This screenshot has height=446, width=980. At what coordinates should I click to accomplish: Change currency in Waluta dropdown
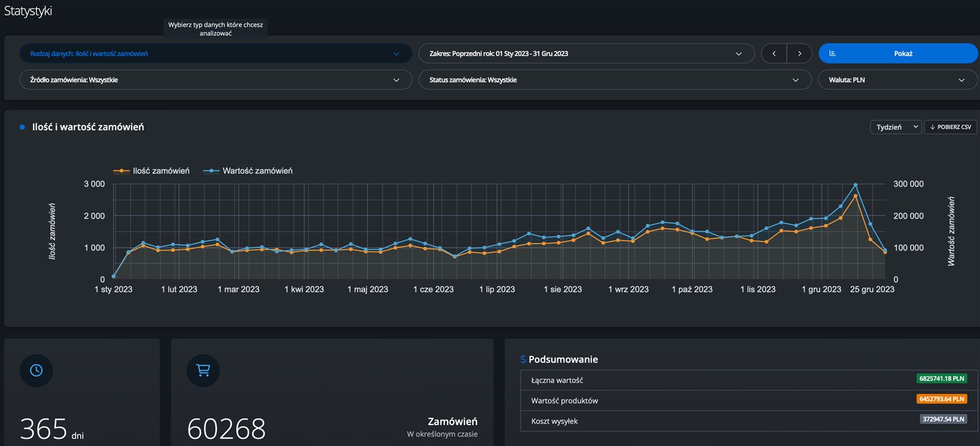pos(897,80)
